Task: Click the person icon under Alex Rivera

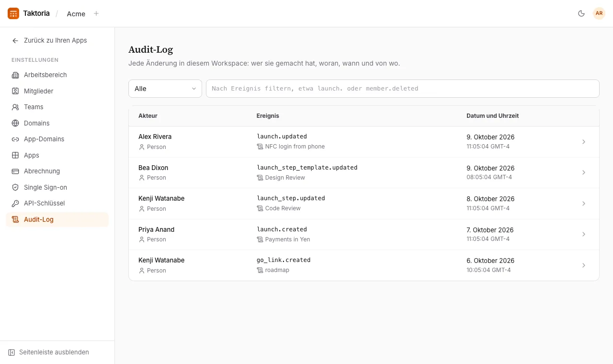Action: click(x=142, y=147)
